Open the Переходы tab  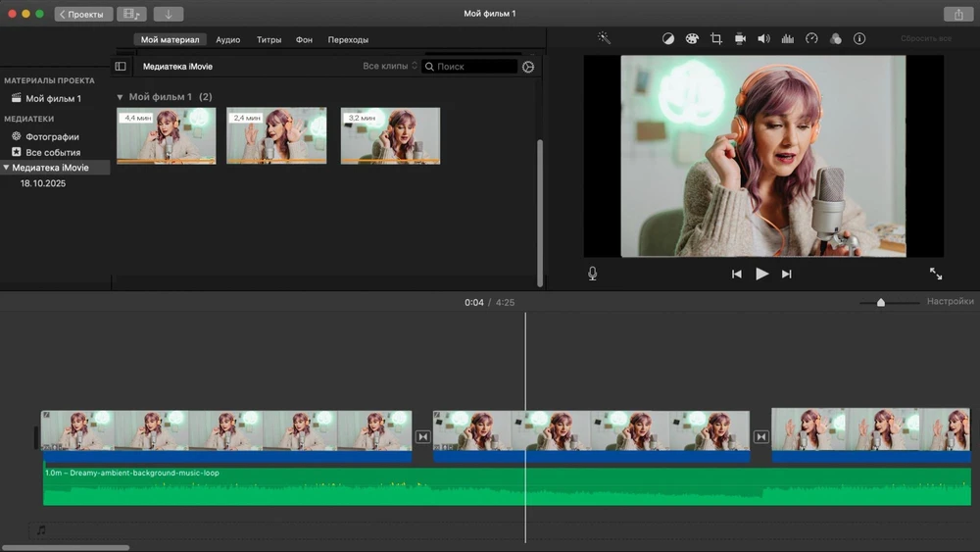[348, 39]
